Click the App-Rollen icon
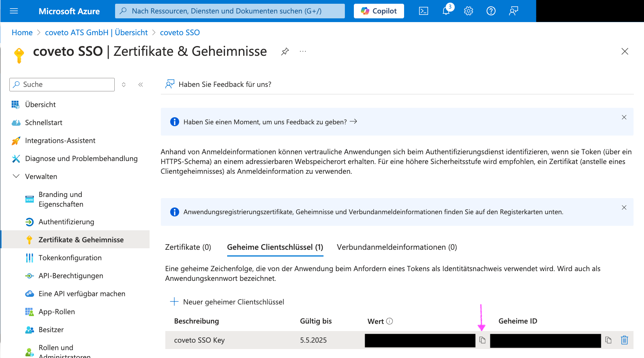Viewport: 644px width, 358px height. click(29, 312)
